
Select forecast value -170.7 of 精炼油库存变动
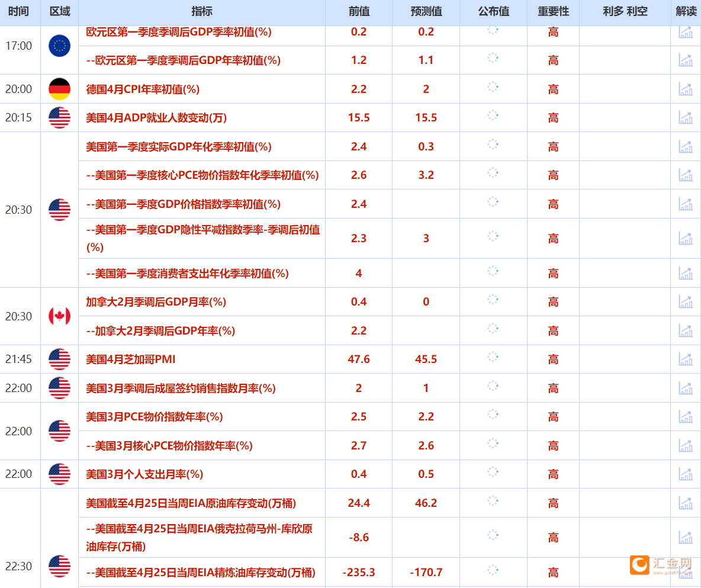pyautogui.click(x=426, y=573)
